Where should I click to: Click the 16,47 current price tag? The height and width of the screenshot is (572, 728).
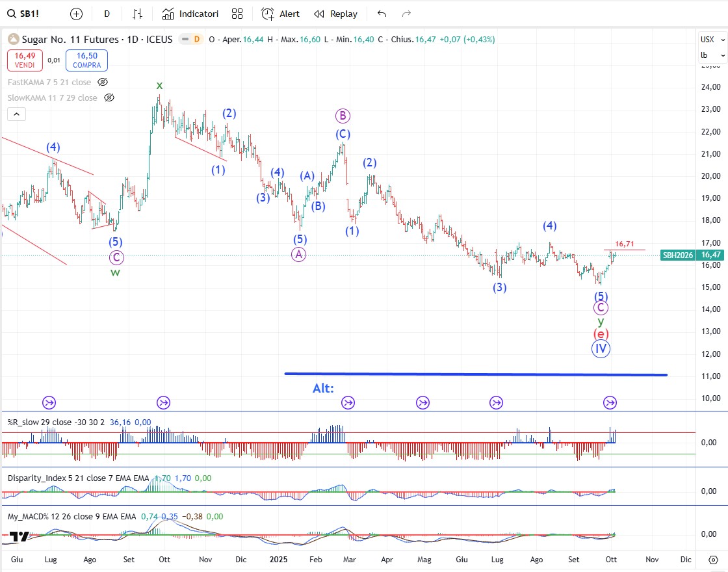tap(711, 255)
